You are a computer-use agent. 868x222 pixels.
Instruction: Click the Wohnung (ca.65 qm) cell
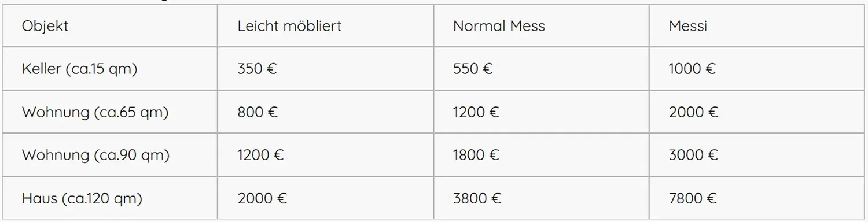click(x=110, y=112)
